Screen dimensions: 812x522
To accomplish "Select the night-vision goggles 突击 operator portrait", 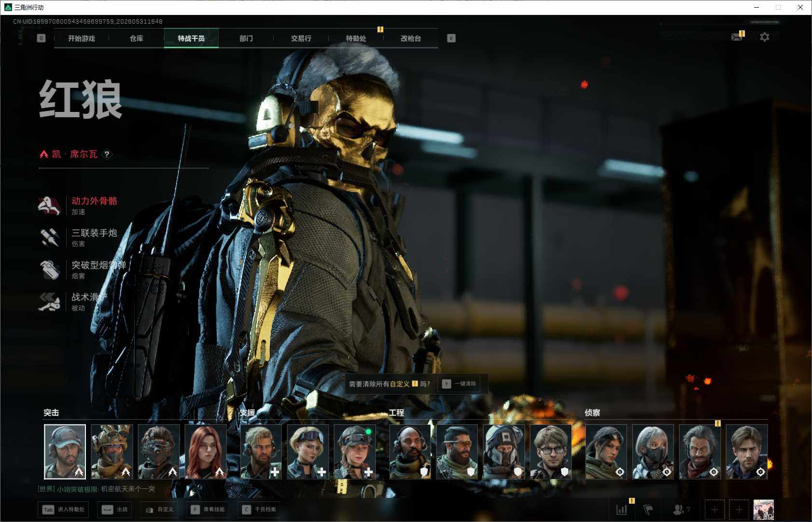I will click(159, 452).
